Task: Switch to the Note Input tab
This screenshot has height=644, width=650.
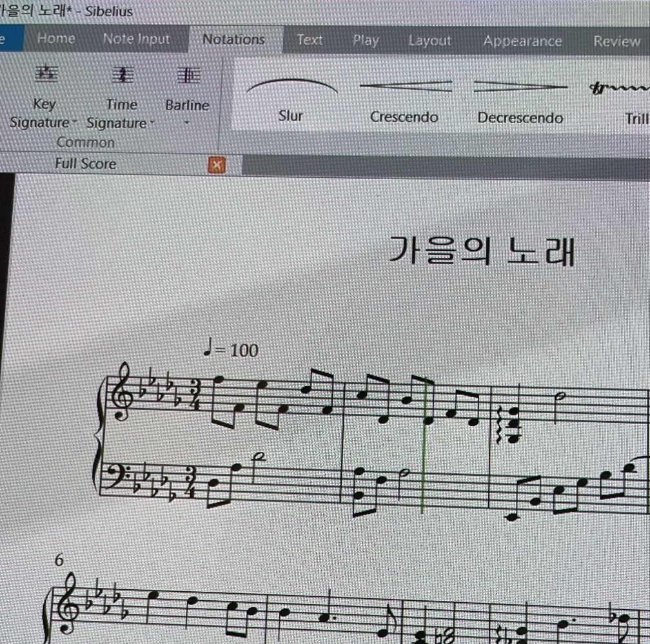Action: (x=137, y=39)
